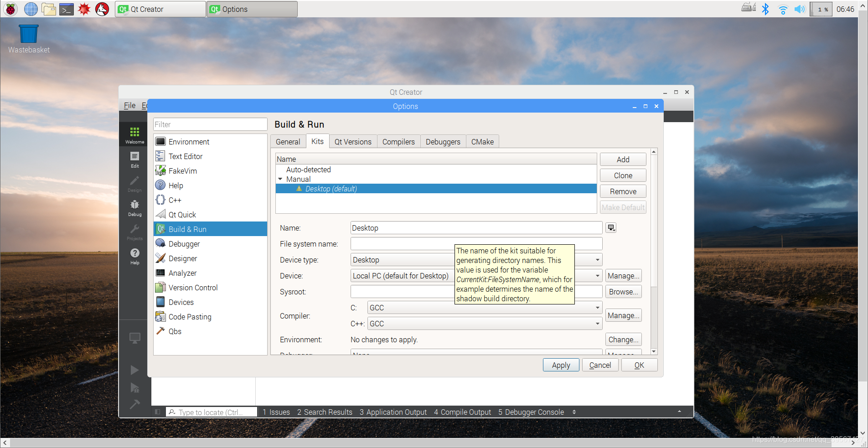Click the Build hammer icon
Viewport: 868px width, 448px height.
[x=134, y=404]
